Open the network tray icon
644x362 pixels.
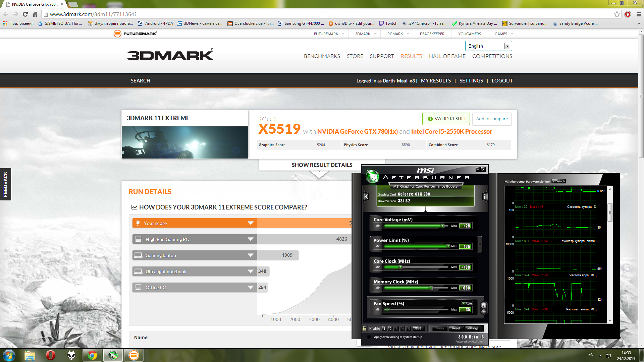[x=608, y=355]
